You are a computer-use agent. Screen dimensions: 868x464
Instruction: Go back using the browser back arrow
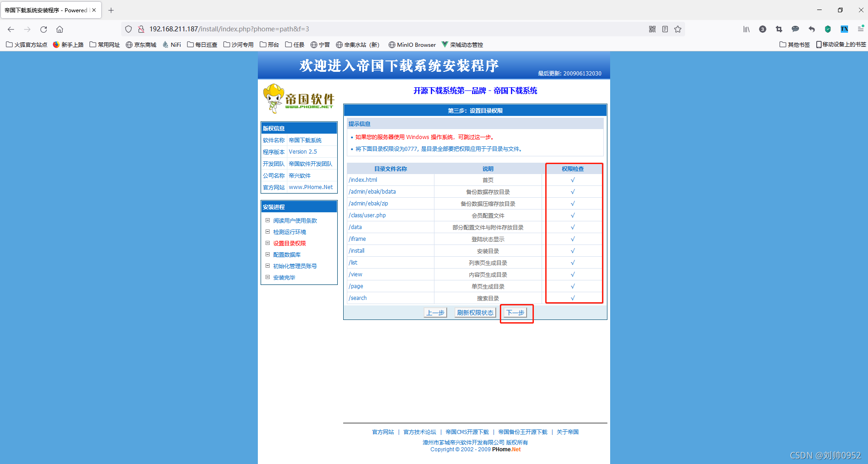[x=11, y=29]
